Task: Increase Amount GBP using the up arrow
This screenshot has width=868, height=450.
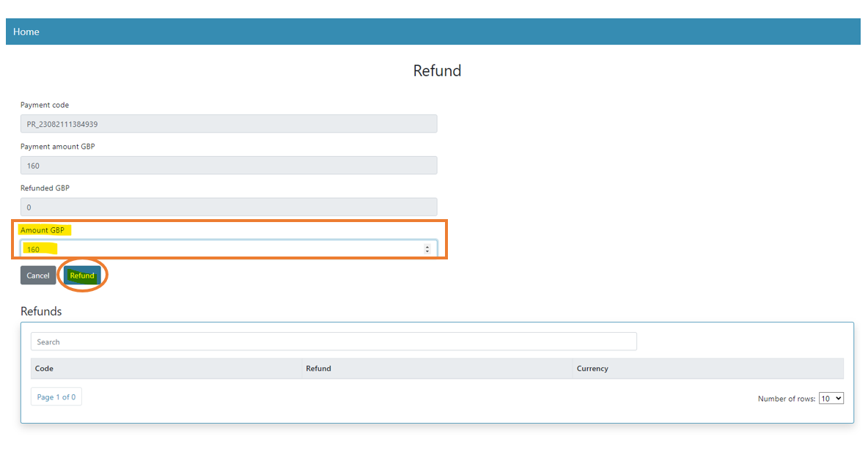Action: [x=427, y=247]
